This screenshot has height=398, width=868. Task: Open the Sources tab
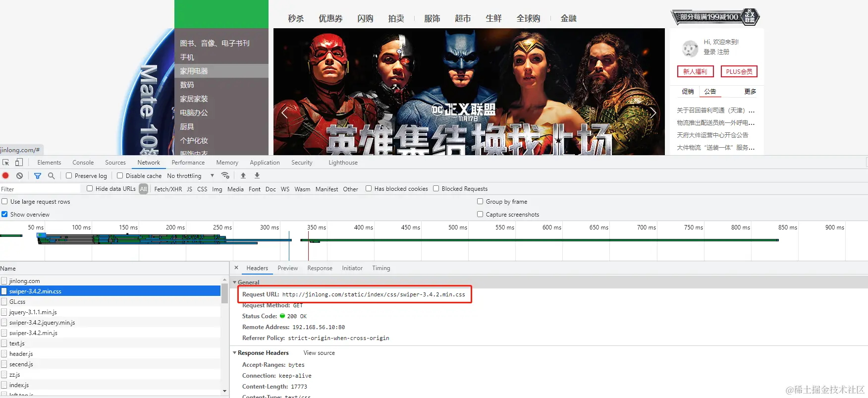click(115, 162)
